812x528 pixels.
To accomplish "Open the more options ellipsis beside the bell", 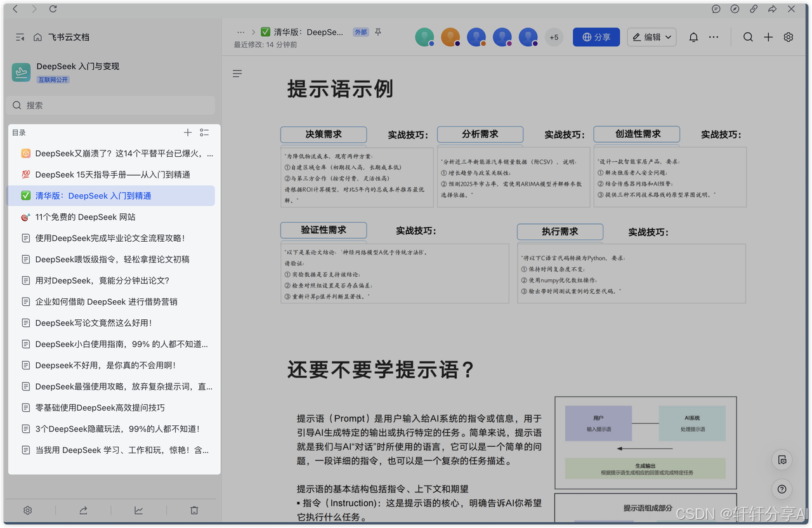I will click(x=714, y=37).
